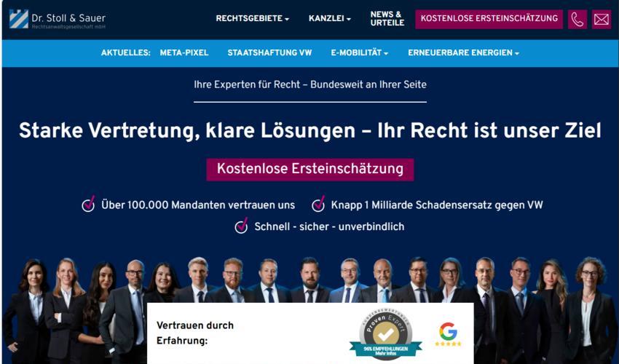Click the 96% Empfehlungen Mehr Infos ribbon
Image resolution: width=619 pixels, height=364 pixels.
point(386,351)
